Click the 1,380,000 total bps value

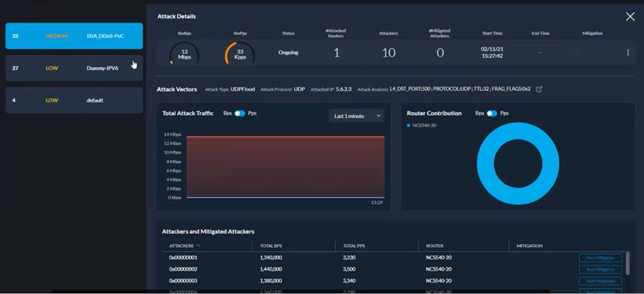(271, 281)
